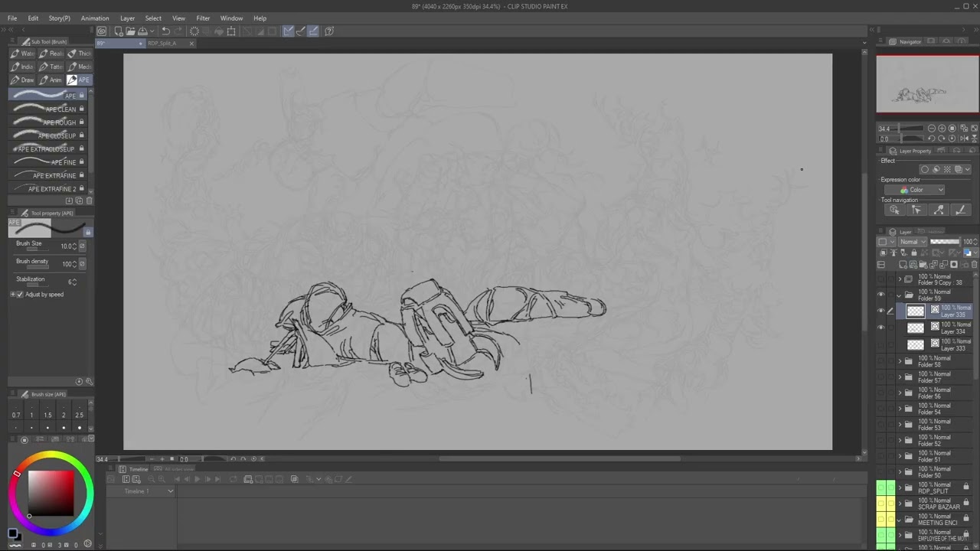Click the zoom out icon in Navigator
The height and width of the screenshot is (551, 980).
coord(932,129)
